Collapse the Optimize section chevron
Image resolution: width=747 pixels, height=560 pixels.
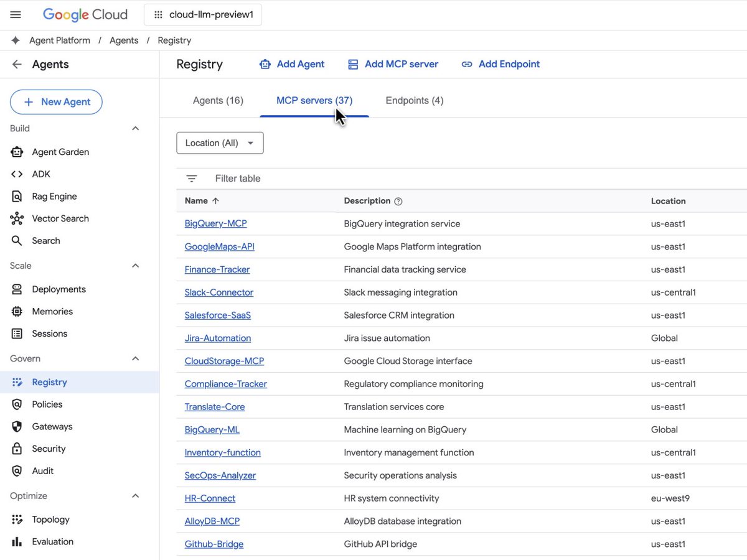136,496
